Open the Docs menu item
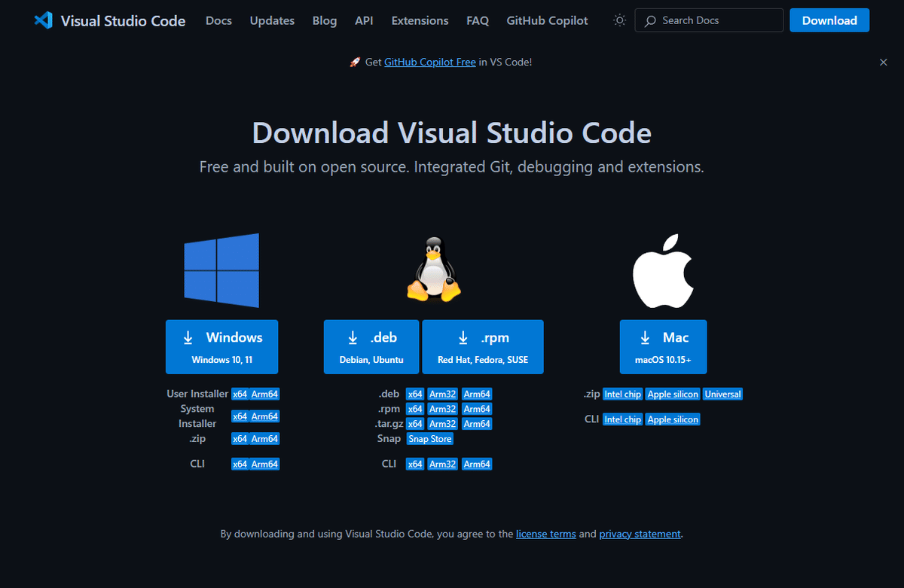This screenshot has width=904, height=588. (218, 21)
